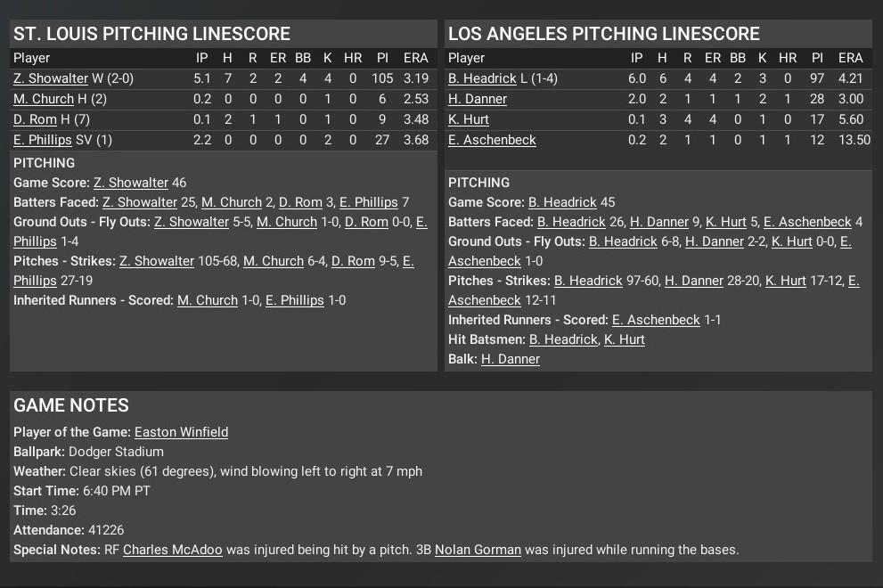This screenshot has height=588, width=883.
Task: Open Charles McAdoo from Special Notes
Action: [173, 550]
